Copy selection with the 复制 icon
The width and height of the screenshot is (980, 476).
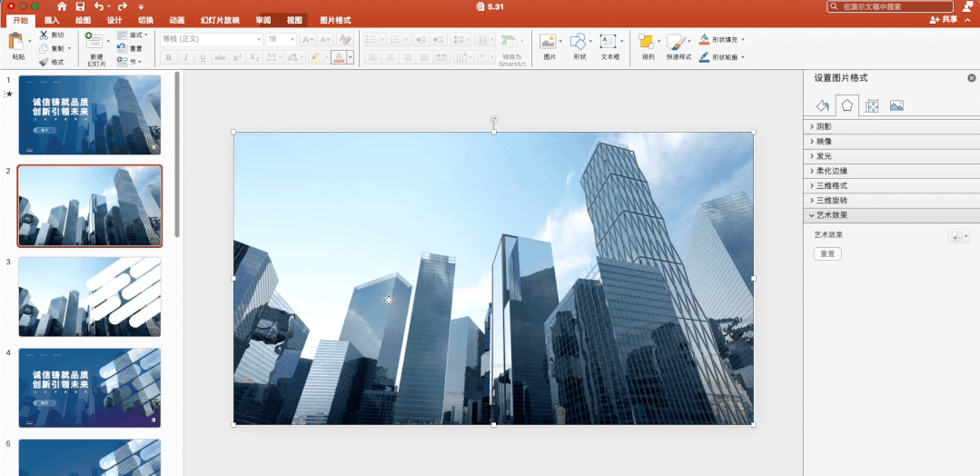pos(44,48)
